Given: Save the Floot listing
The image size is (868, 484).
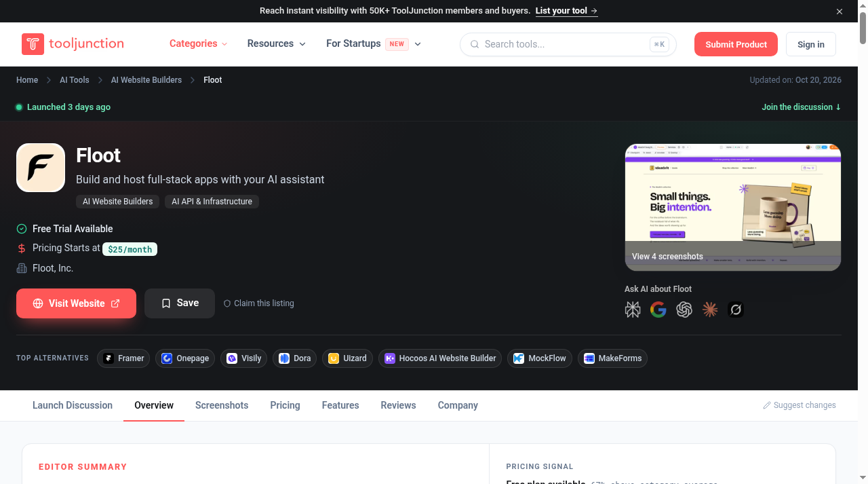Looking at the screenshot, I should point(180,303).
